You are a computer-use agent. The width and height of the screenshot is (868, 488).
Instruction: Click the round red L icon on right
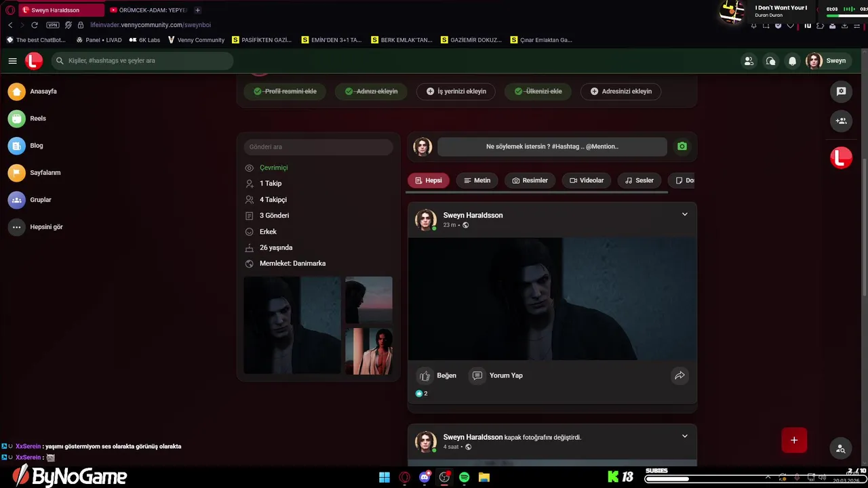(841, 158)
